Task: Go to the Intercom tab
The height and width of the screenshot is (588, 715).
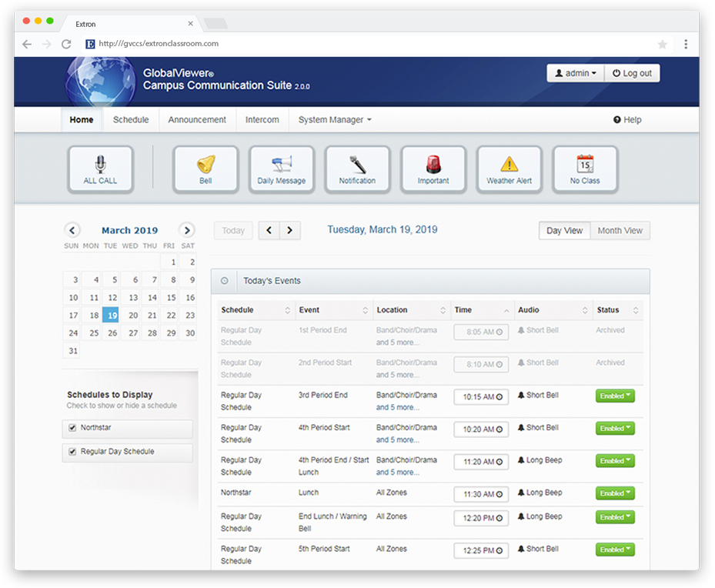Action: [262, 120]
